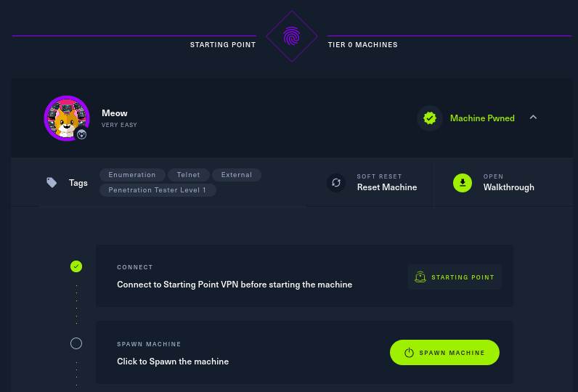The height and width of the screenshot is (392, 578).
Task: Click the green Machine Pwned checkmark badge
Action: click(430, 118)
